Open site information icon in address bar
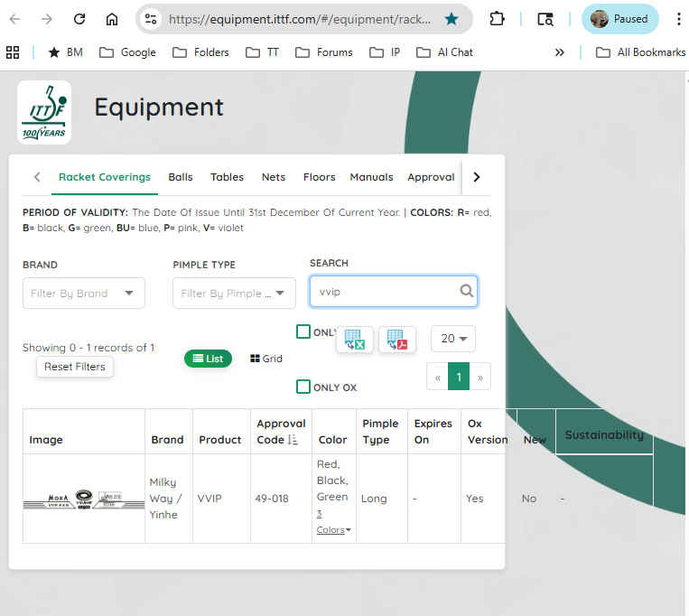689x616 pixels. tap(151, 19)
